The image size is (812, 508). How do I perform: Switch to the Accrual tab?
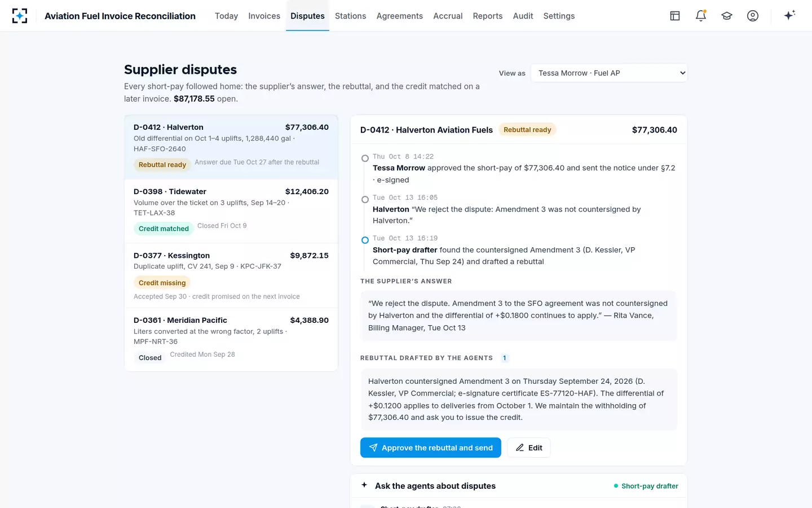tap(448, 16)
